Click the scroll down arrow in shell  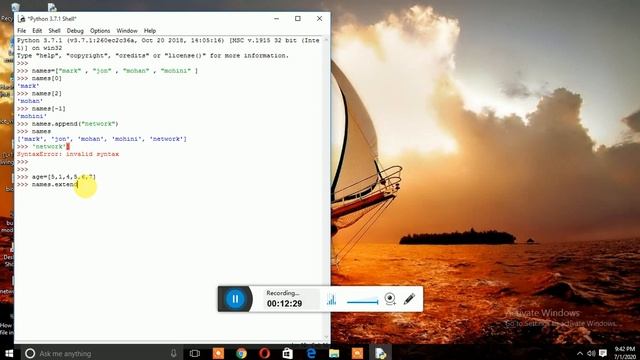coord(326,337)
